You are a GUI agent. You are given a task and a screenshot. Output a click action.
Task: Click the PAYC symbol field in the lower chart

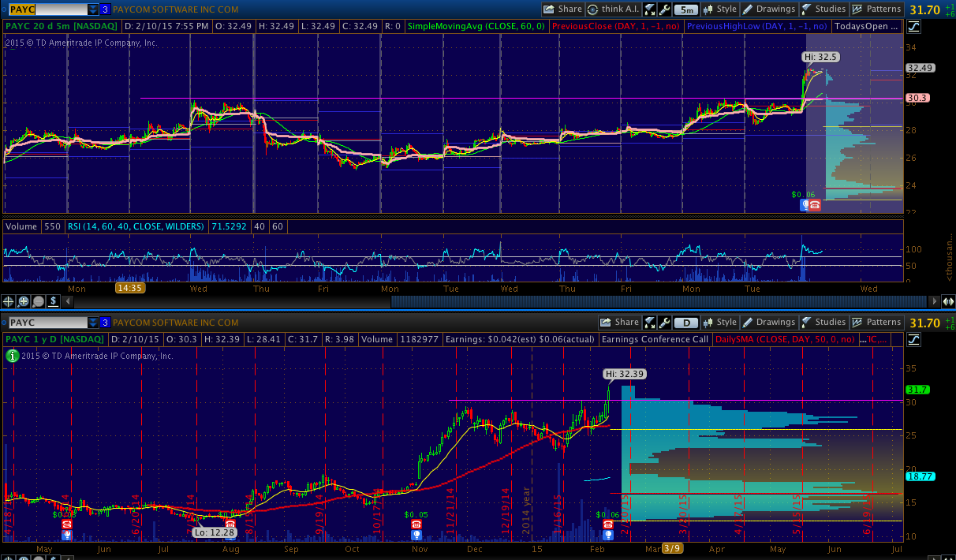[47, 323]
